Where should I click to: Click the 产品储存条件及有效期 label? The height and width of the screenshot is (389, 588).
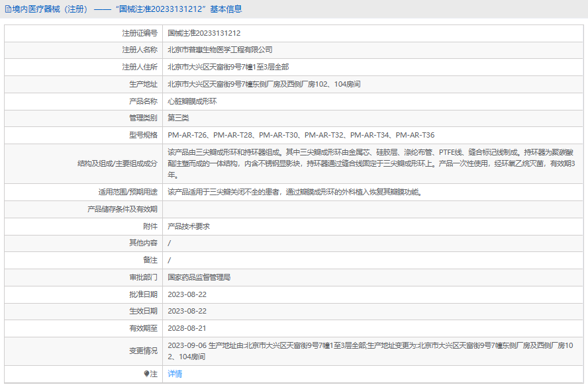122,209
